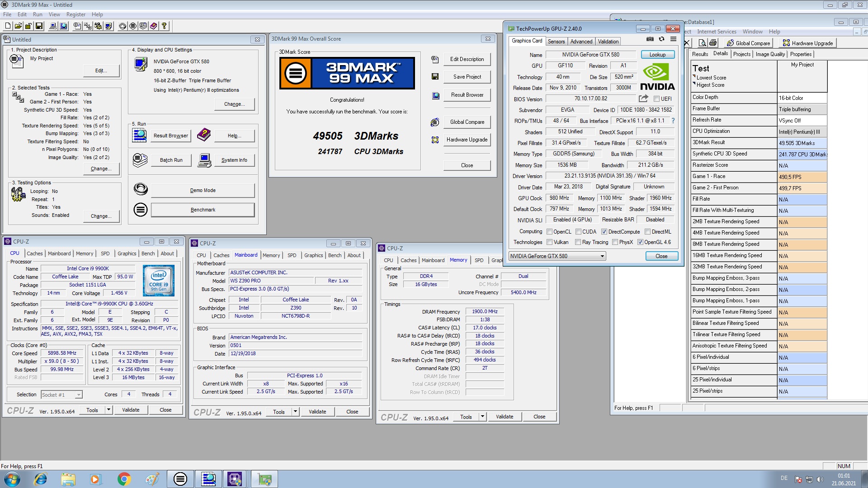
Task: Switch to the Sensors tab in GPU-Z
Action: coord(556,42)
